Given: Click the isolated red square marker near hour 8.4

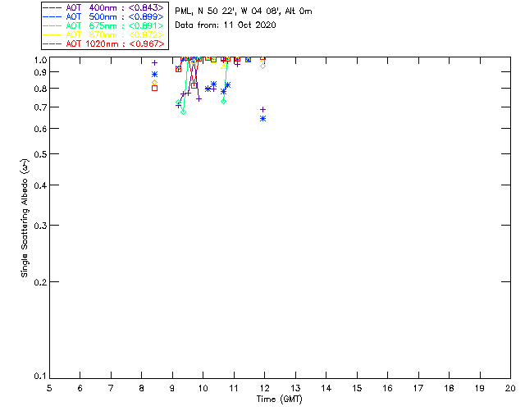Looking at the screenshot, I should 154,88.
